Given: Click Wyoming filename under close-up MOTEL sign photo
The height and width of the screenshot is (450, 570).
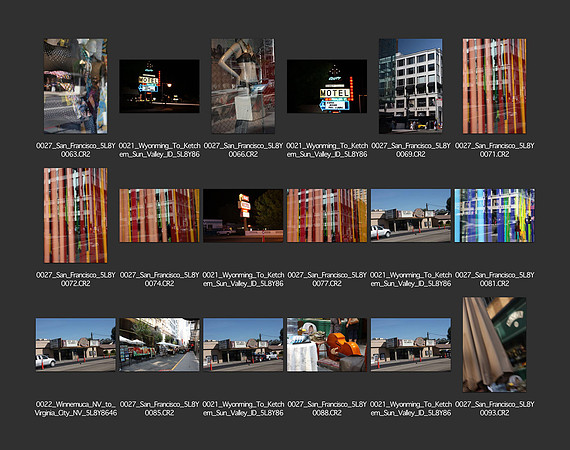Looking at the screenshot, I should [327, 150].
